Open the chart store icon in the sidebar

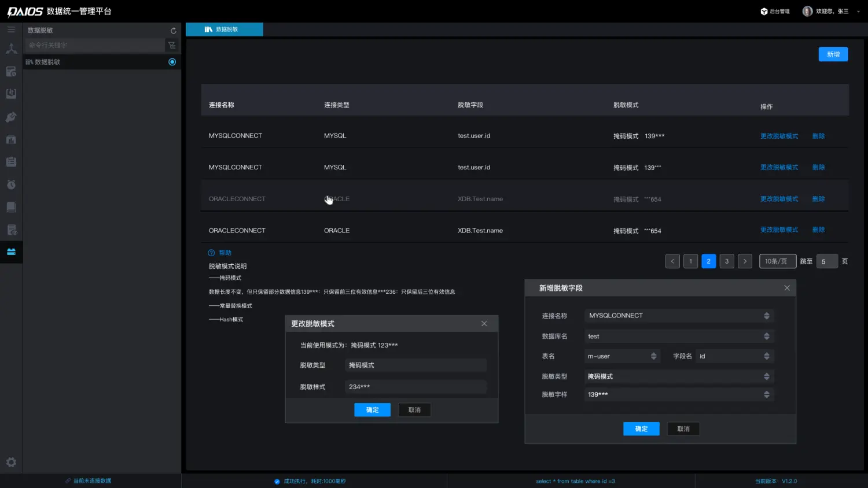coord(11,139)
